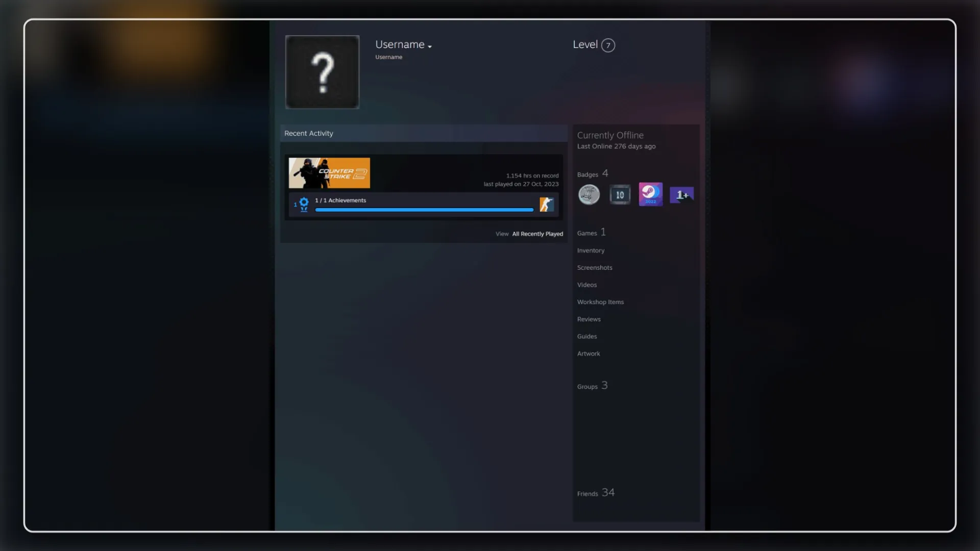Screen dimensions: 980x551
Task: Open the Guides link
Action: 587,337
